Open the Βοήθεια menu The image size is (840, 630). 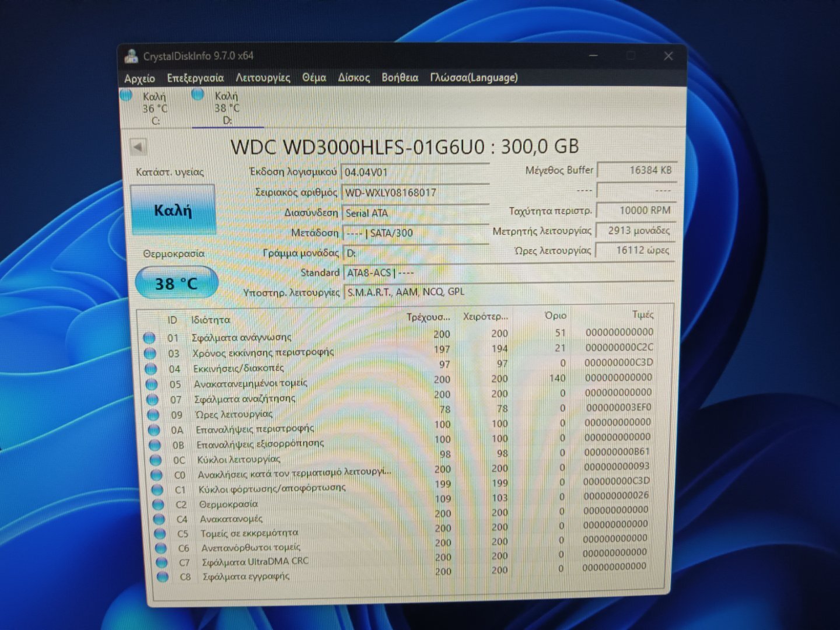point(400,77)
